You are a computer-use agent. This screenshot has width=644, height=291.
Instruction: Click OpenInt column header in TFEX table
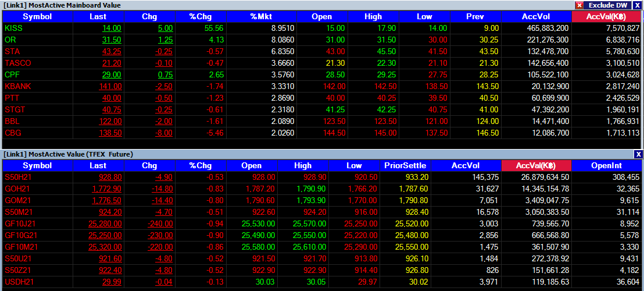pos(606,166)
